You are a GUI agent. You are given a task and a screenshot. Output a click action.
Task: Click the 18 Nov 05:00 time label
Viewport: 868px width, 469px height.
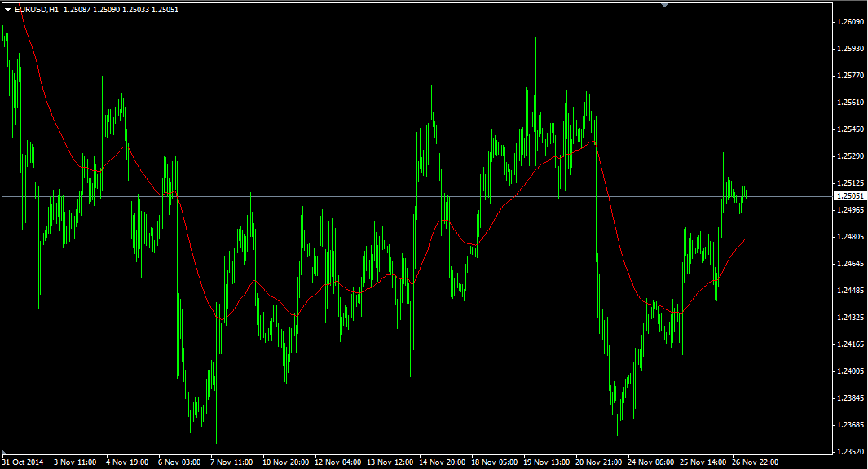(x=495, y=462)
